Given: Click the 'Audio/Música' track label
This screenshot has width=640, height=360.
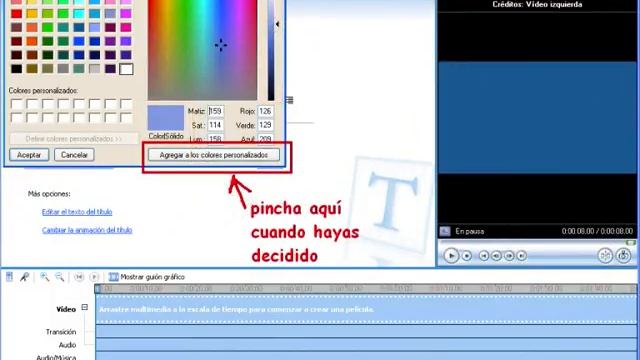Looking at the screenshot, I should pyautogui.click(x=56, y=357).
